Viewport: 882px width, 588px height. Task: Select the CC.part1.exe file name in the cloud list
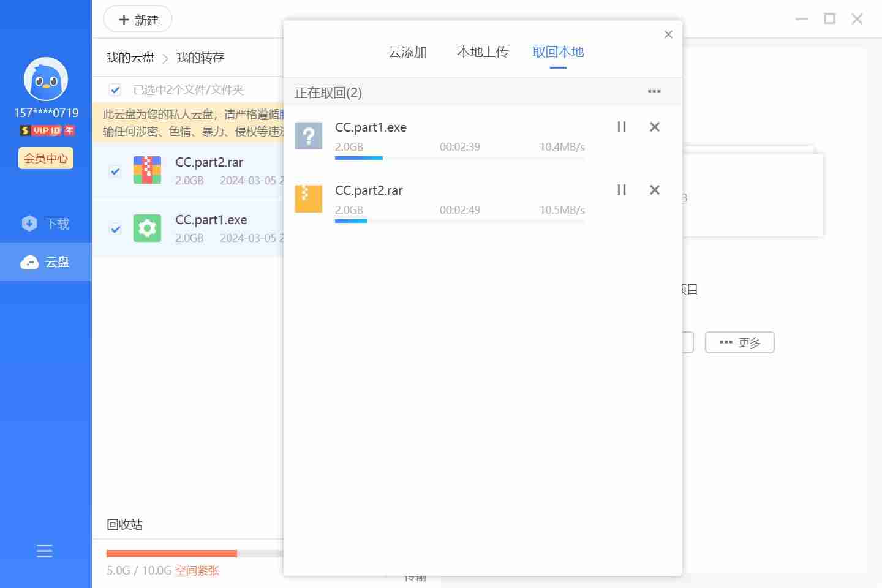pos(211,220)
